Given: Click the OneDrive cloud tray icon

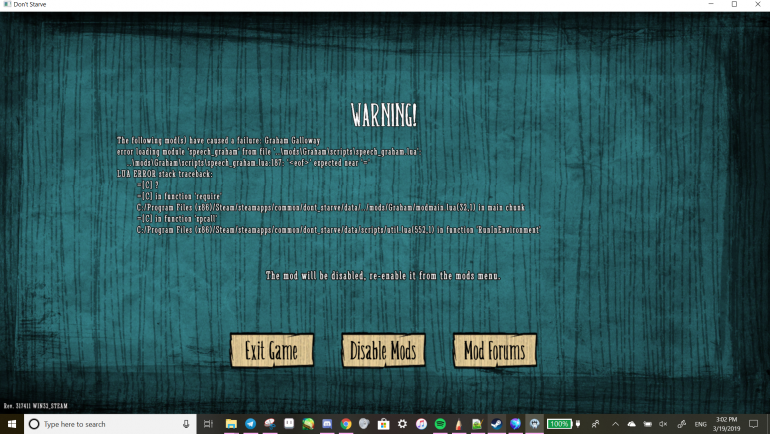Looking at the screenshot, I should pos(632,424).
